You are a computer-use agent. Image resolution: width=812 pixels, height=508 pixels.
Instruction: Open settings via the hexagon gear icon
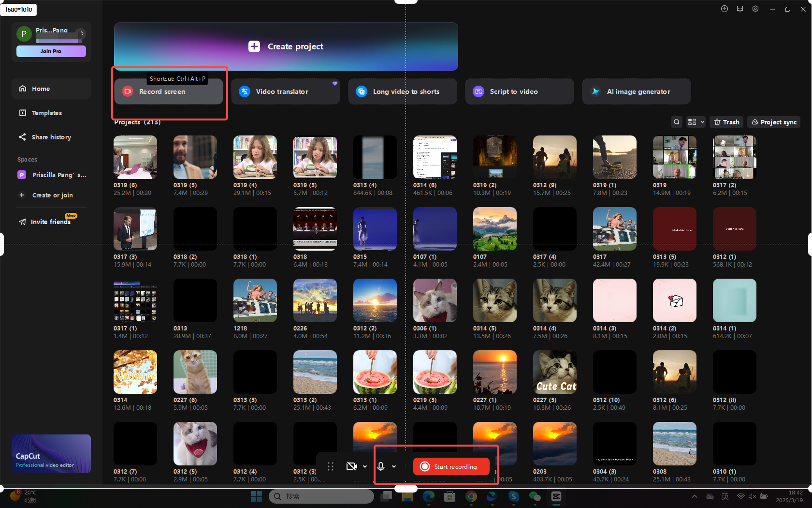point(755,9)
